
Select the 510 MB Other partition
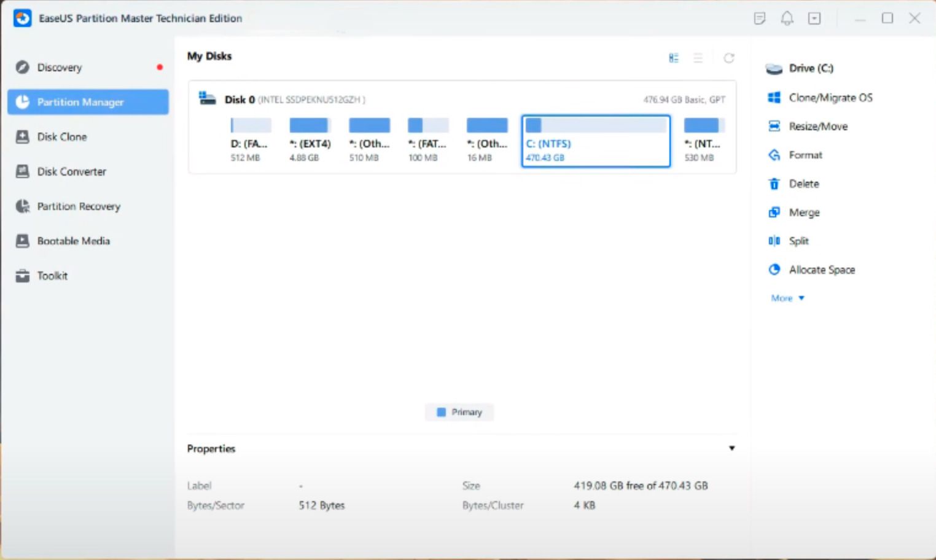(369, 141)
